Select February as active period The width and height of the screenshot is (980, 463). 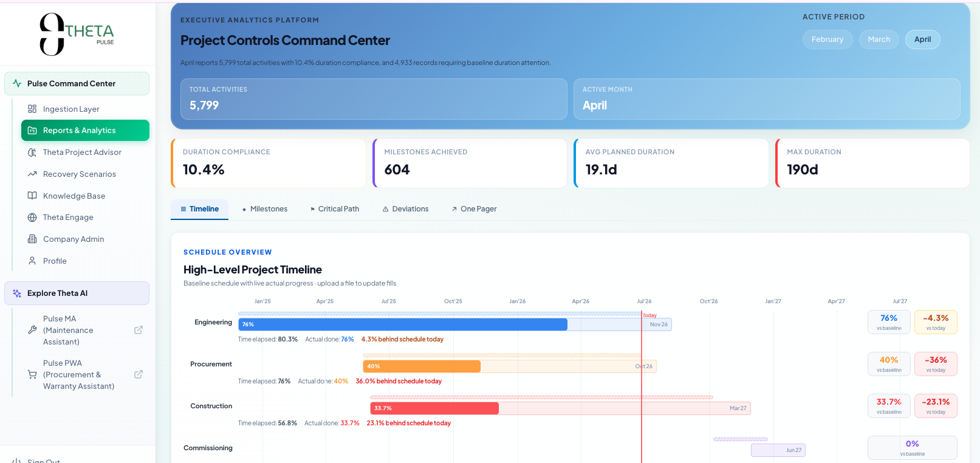tap(828, 39)
